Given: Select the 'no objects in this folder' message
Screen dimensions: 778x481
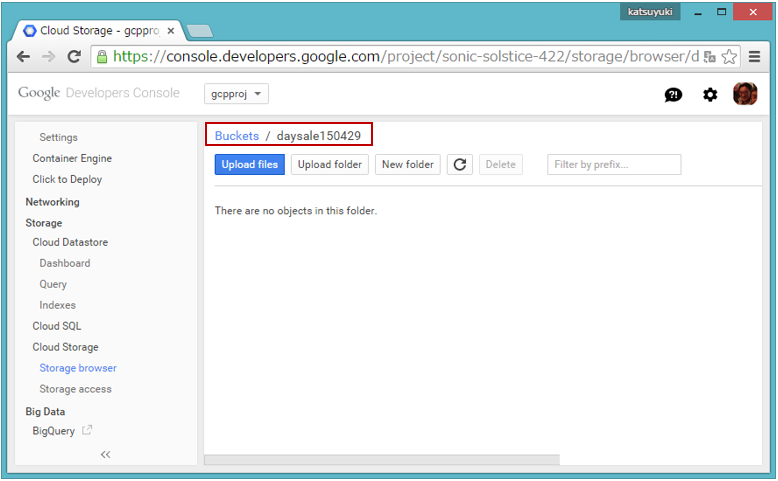Looking at the screenshot, I should pos(296,210).
